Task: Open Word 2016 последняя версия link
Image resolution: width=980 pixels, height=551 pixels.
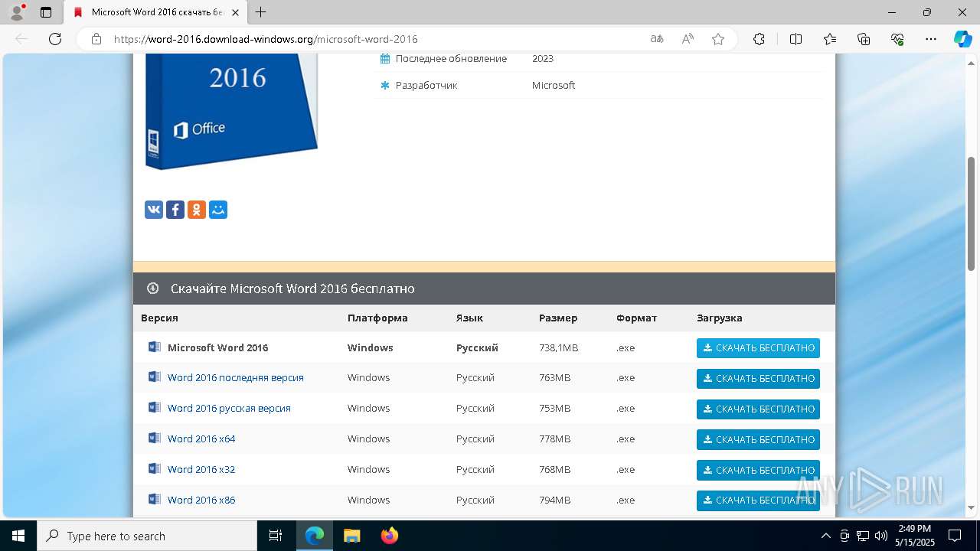Action: tap(236, 377)
